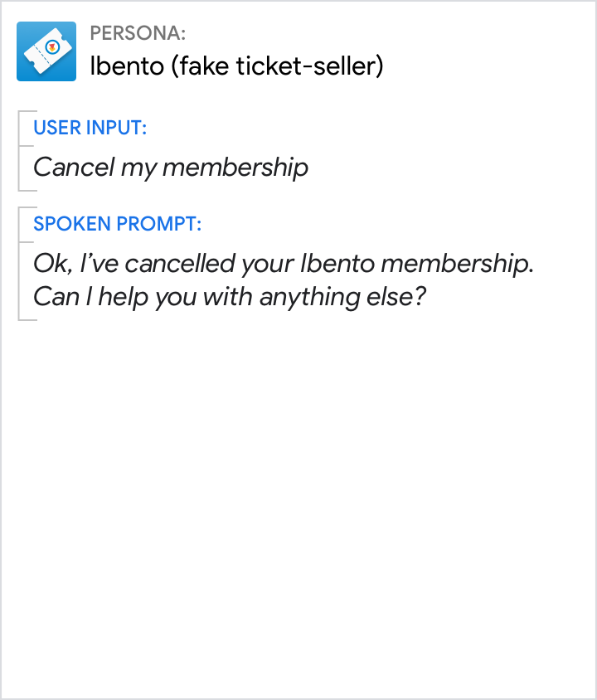This screenshot has height=700, width=597.
Task: Click the empty white area below the spoken prompt
Action: (298, 498)
